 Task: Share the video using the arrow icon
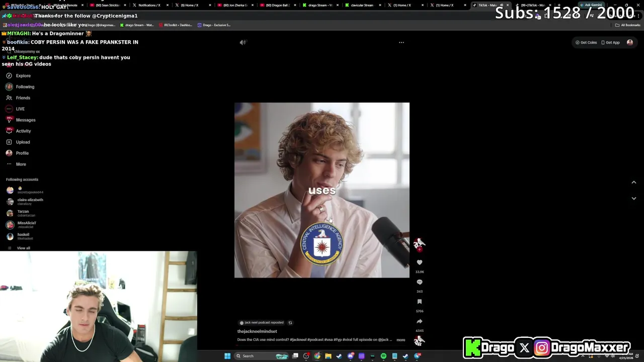(420, 321)
